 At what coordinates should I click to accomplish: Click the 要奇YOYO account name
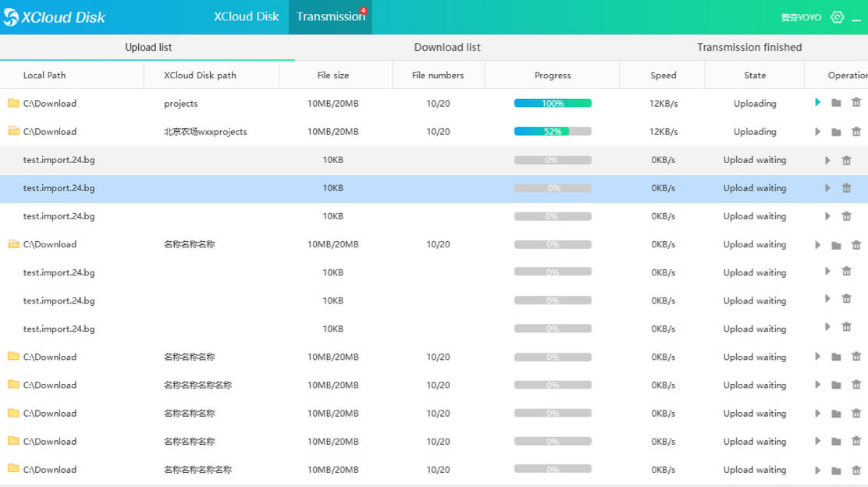point(801,16)
